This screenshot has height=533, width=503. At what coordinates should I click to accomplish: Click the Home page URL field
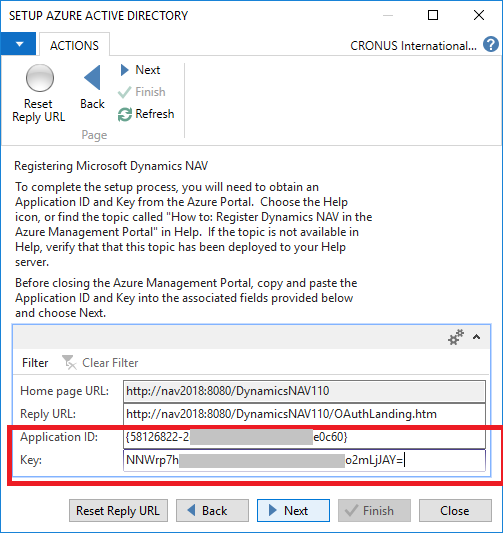[304, 391]
